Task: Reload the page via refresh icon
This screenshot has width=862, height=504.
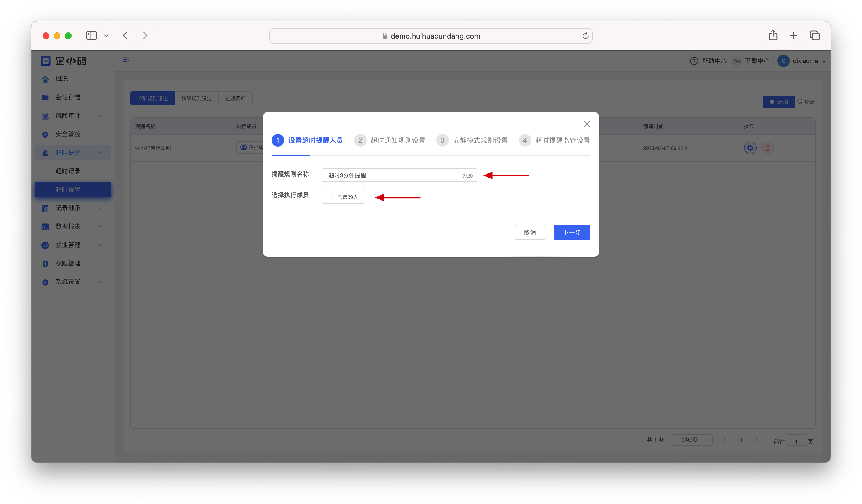Action: 585,36
